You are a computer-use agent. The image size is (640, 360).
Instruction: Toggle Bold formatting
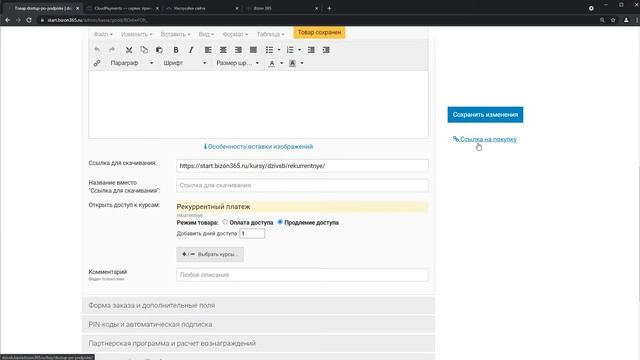coord(176,50)
